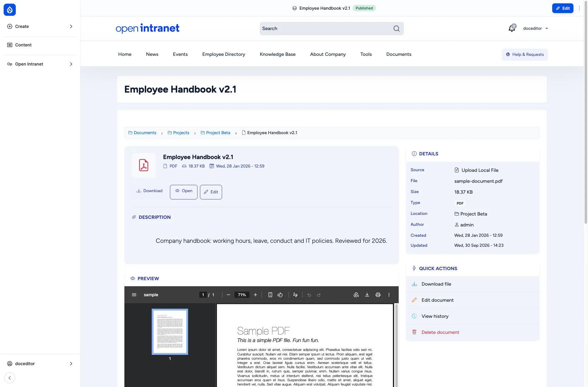Click the PDF zoom percentage field 71%
Image resolution: width=588 pixels, height=387 pixels.
[242, 295]
